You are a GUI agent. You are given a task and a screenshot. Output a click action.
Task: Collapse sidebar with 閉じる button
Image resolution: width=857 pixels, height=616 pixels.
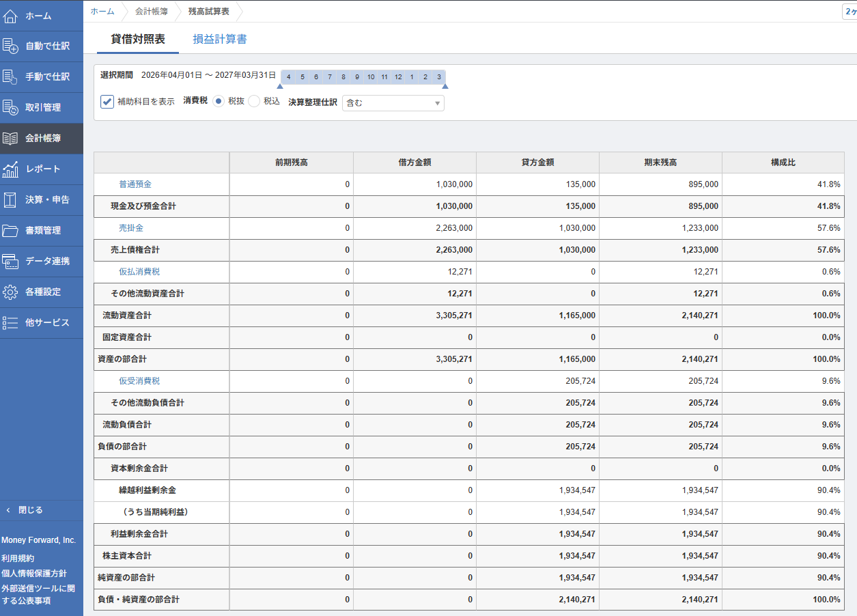42,510
